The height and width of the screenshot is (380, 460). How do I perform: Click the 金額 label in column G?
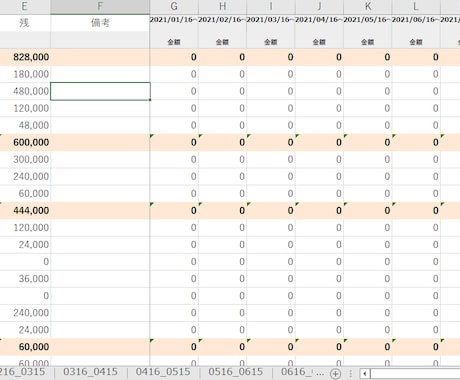[174, 42]
